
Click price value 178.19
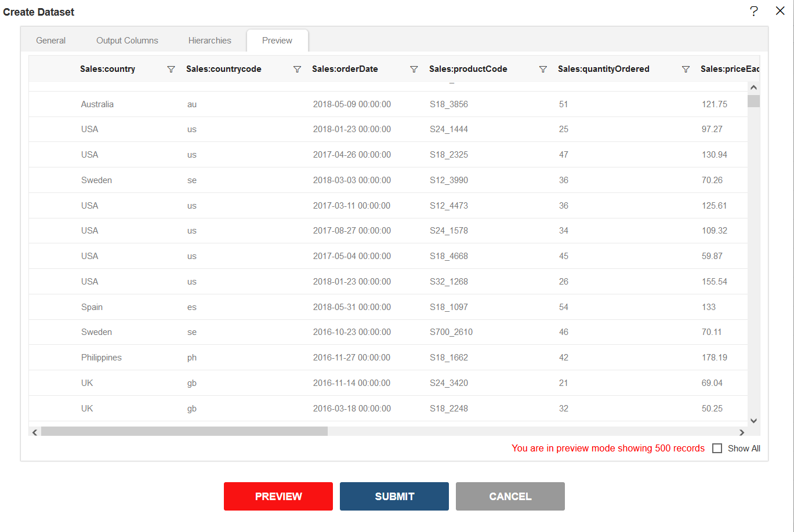click(715, 358)
